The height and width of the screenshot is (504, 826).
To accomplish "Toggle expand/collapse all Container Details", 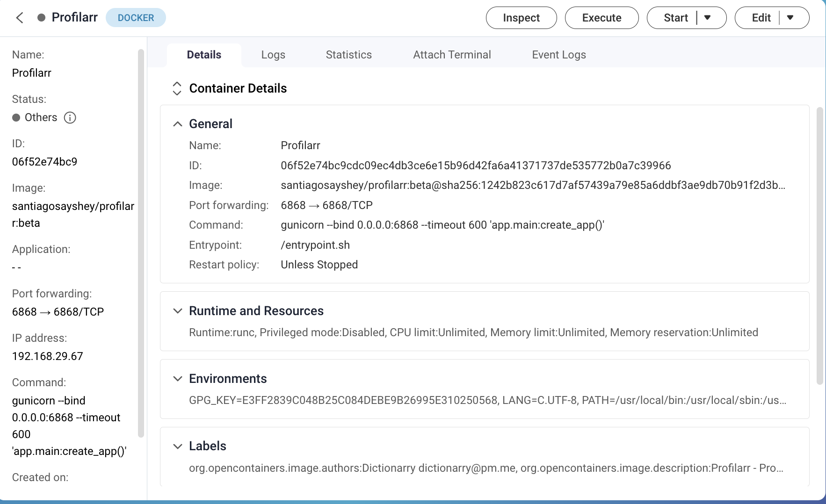I will tap(177, 88).
